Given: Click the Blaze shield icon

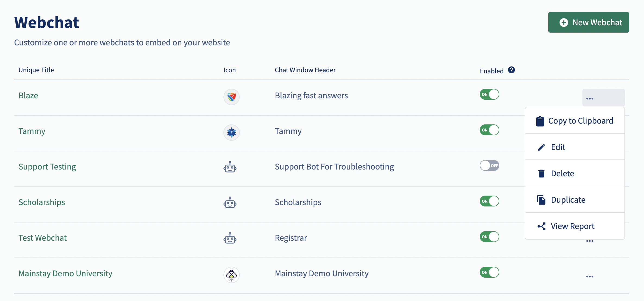Looking at the screenshot, I should 231,97.
